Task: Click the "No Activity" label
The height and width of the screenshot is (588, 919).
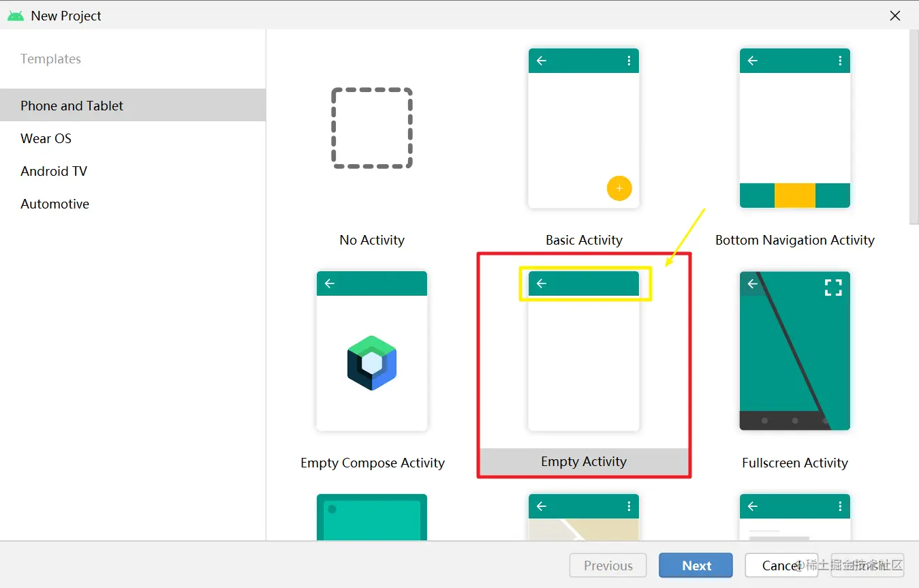Action: coord(372,240)
